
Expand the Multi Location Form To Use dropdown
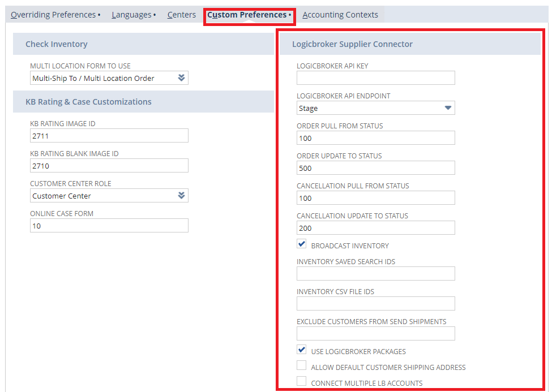tap(181, 78)
